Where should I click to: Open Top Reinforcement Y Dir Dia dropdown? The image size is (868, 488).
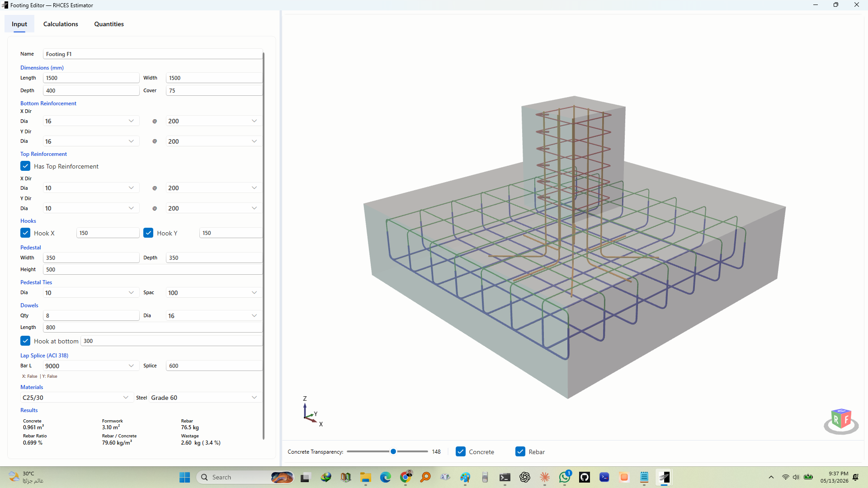click(91, 208)
